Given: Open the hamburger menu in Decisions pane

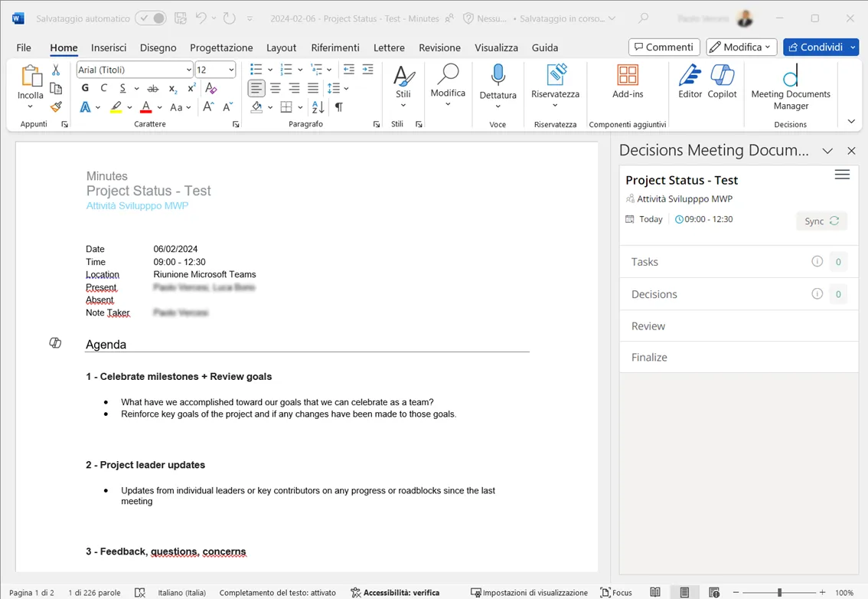Looking at the screenshot, I should pyautogui.click(x=842, y=175).
